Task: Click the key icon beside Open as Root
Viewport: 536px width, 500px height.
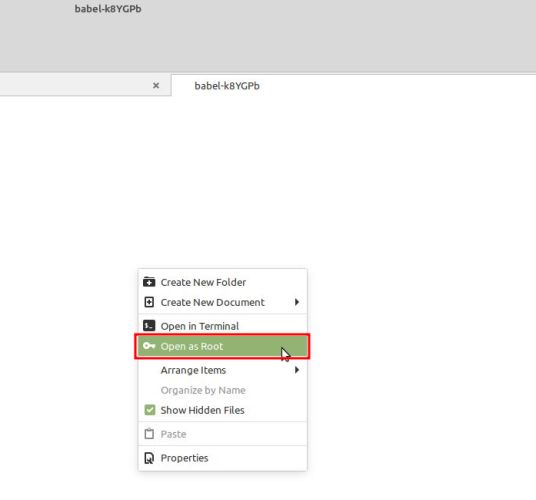Action: (x=149, y=346)
